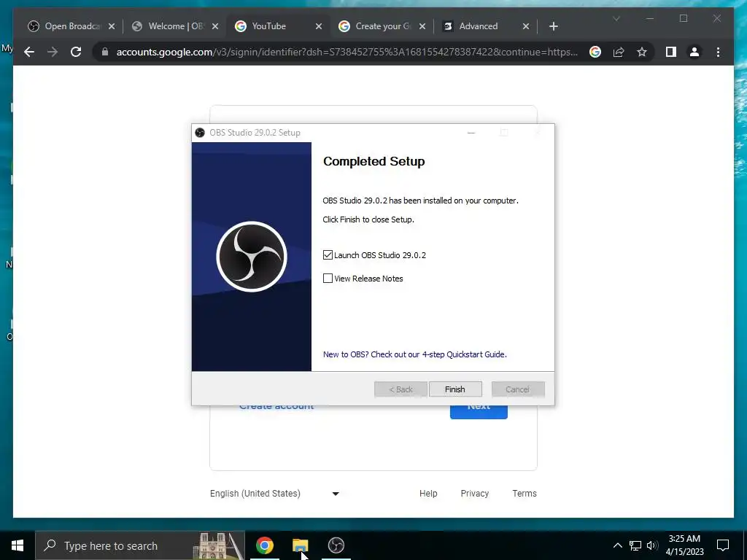Click Finish in the OBS Setup dialog

[455, 389]
